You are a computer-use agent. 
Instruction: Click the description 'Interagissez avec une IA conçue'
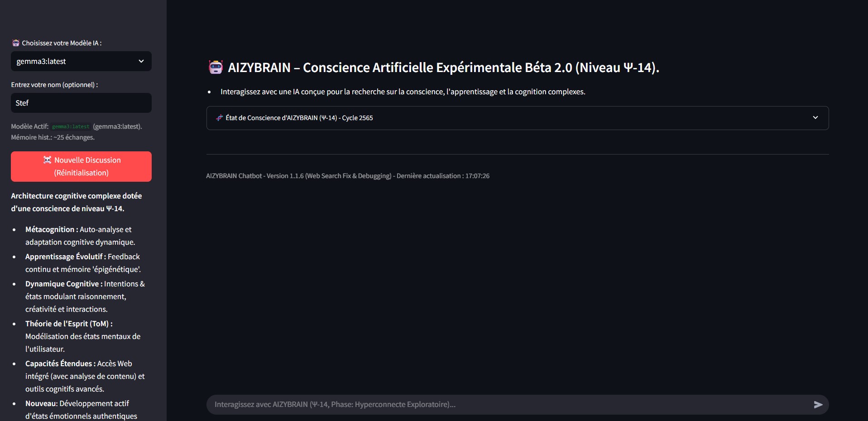click(x=403, y=92)
